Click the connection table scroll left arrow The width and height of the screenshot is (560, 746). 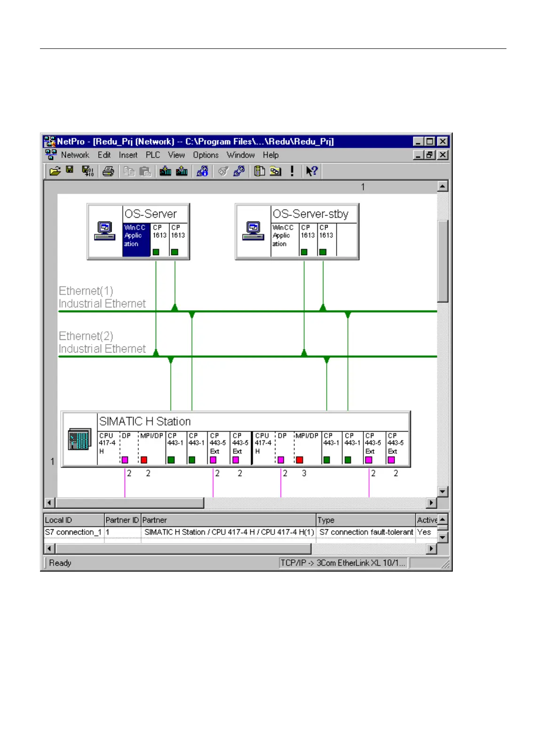tap(50, 549)
